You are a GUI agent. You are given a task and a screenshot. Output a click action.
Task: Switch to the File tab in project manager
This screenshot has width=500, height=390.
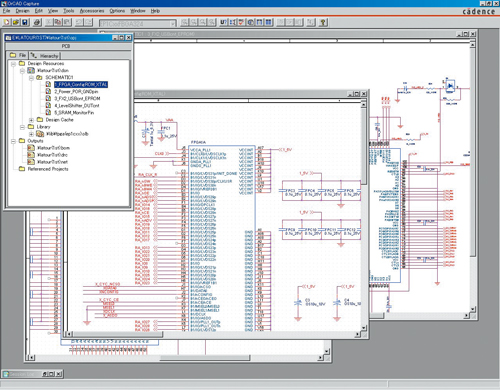(18, 55)
